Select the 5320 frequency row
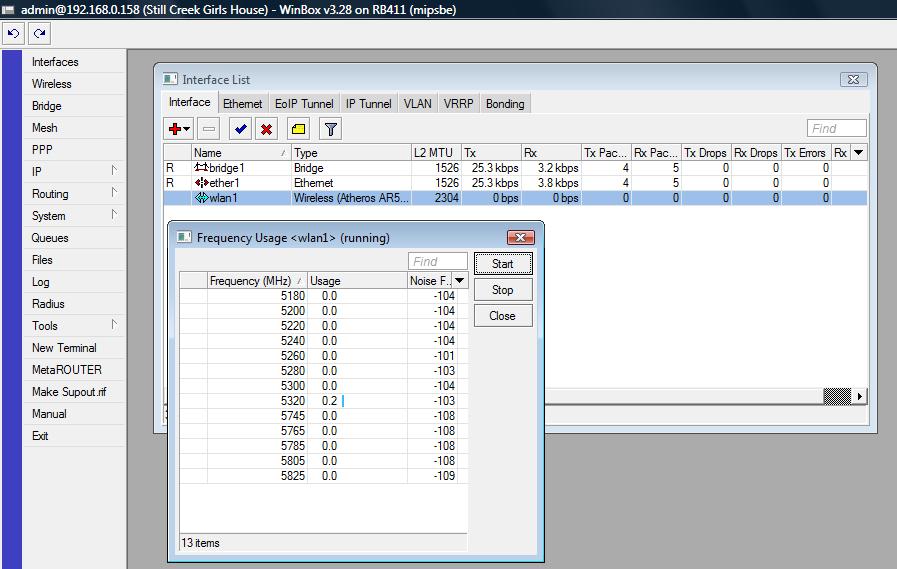This screenshot has height=569, width=897. click(x=324, y=401)
